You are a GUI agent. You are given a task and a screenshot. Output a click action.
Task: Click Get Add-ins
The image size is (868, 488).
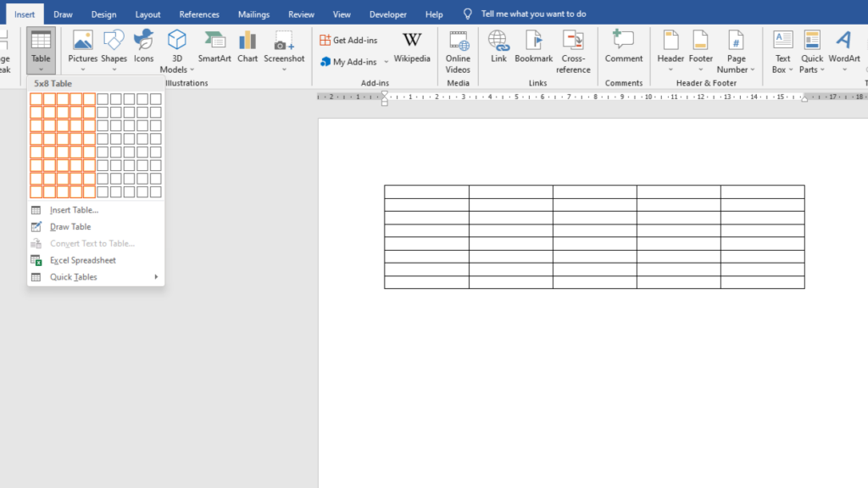tap(348, 40)
